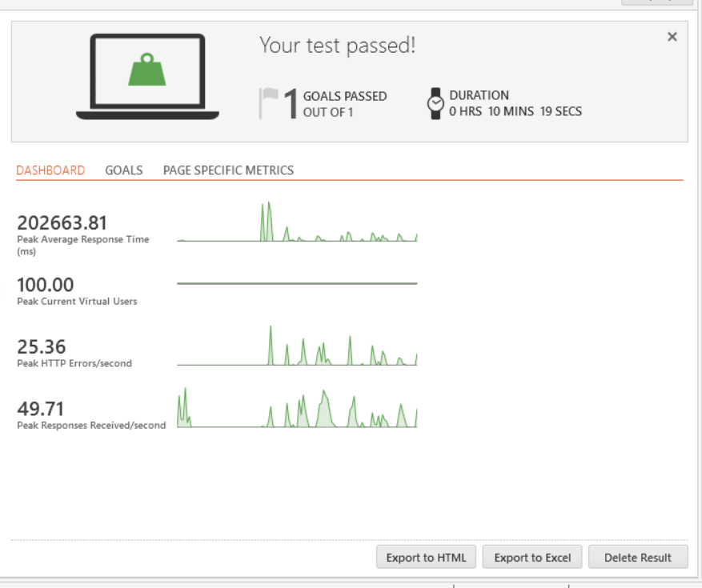This screenshot has height=588, width=702.
Task: Click the Export to HTML button
Action: coord(426,558)
